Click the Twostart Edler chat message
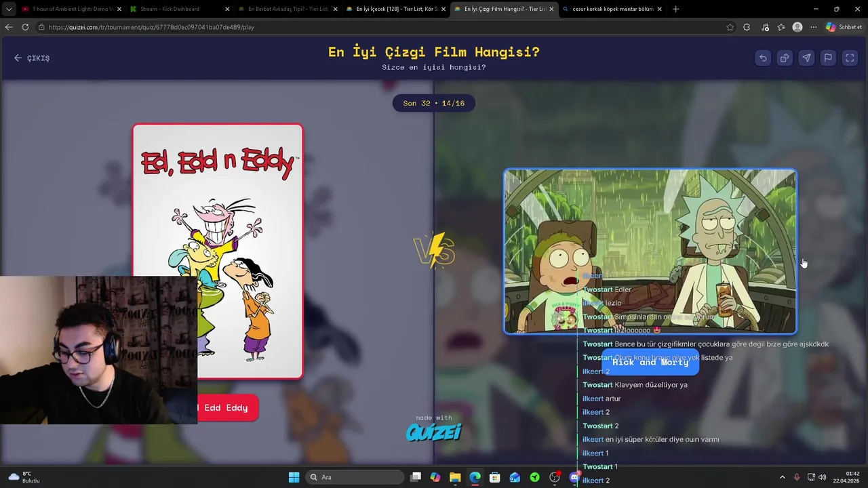This screenshot has width=868, height=488. pyautogui.click(x=607, y=289)
